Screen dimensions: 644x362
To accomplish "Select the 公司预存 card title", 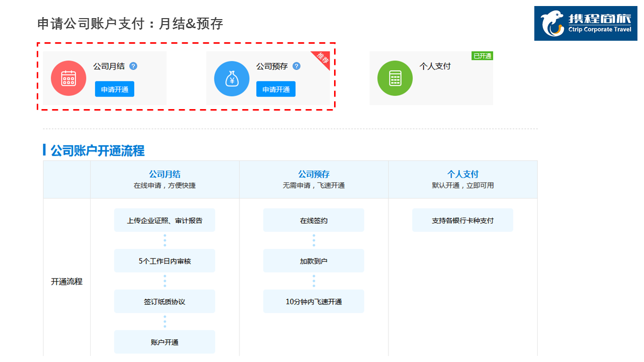I will (272, 66).
